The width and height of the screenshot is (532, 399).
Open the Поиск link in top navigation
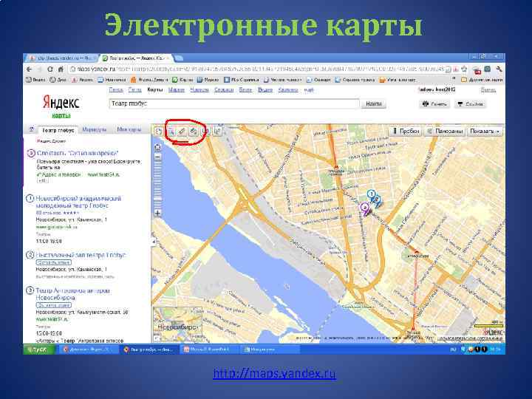coord(116,90)
